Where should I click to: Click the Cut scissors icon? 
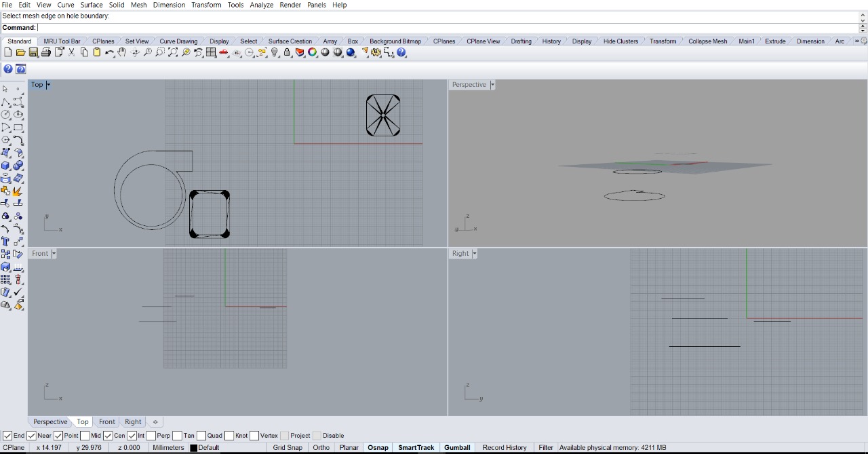point(71,52)
